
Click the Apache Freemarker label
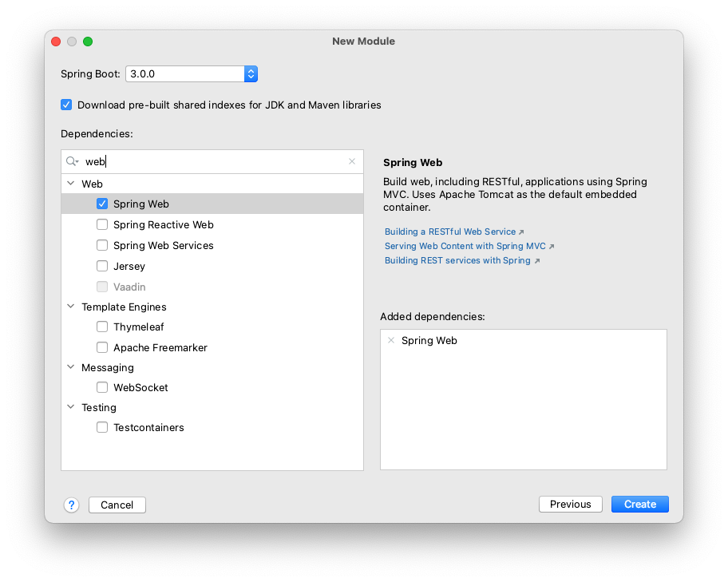160,347
